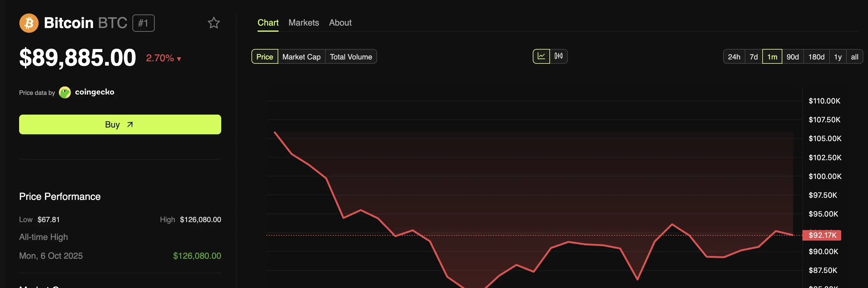The width and height of the screenshot is (868, 288).
Task: Click the $87.50K axis label
Action: tap(822, 270)
